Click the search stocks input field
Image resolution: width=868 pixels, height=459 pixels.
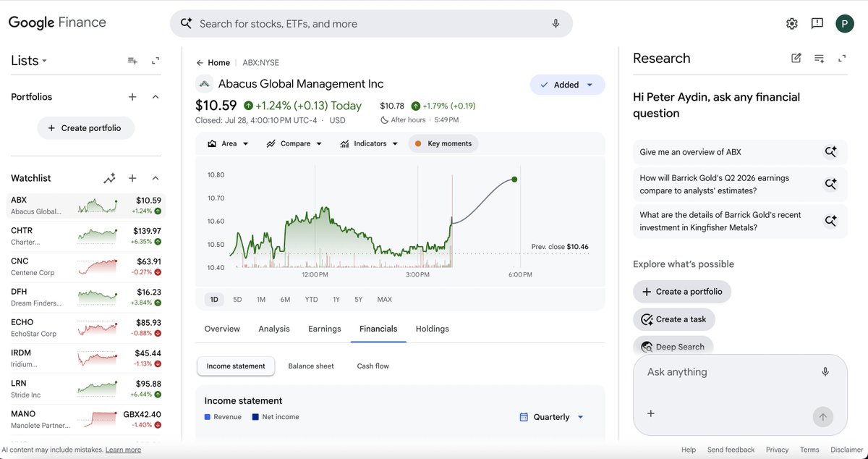pyautogui.click(x=371, y=23)
